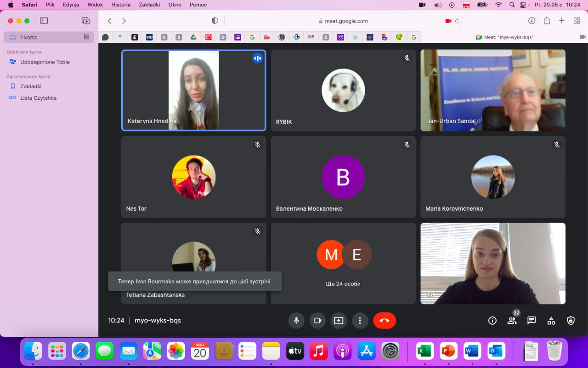Select Jan-Urban Sandal video tile

pos(492,90)
